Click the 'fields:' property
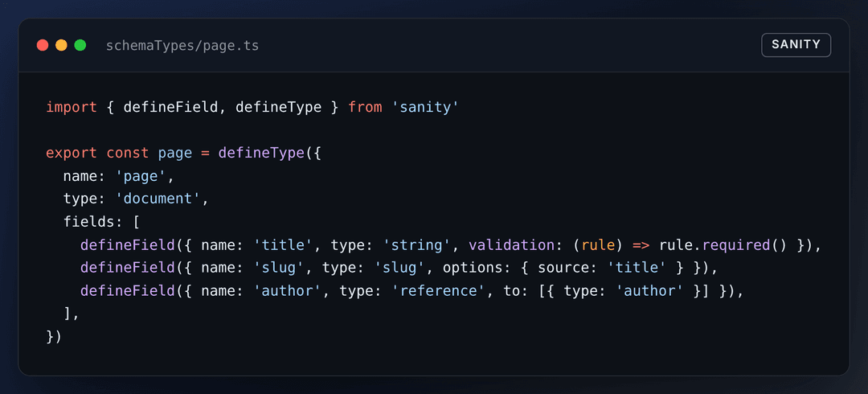Image resolution: width=868 pixels, height=394 pixels. [x=93, y=222]
